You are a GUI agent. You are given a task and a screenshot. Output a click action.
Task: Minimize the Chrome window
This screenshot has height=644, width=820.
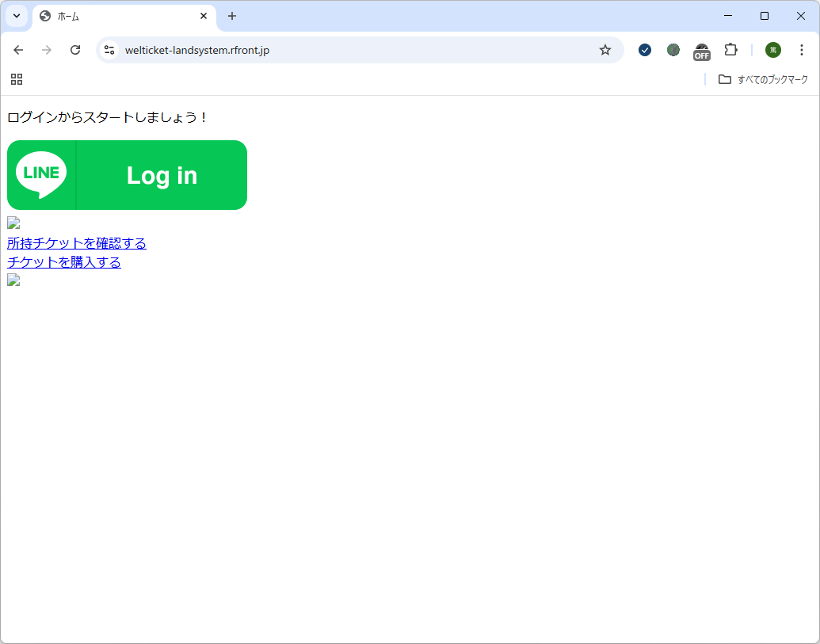point(728,16)
